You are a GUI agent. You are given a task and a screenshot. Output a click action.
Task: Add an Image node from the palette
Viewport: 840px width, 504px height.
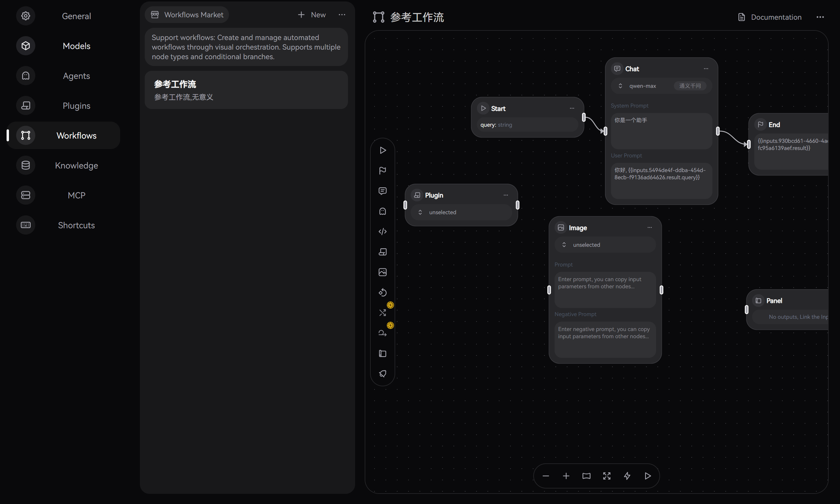click(x=383, y=272)
